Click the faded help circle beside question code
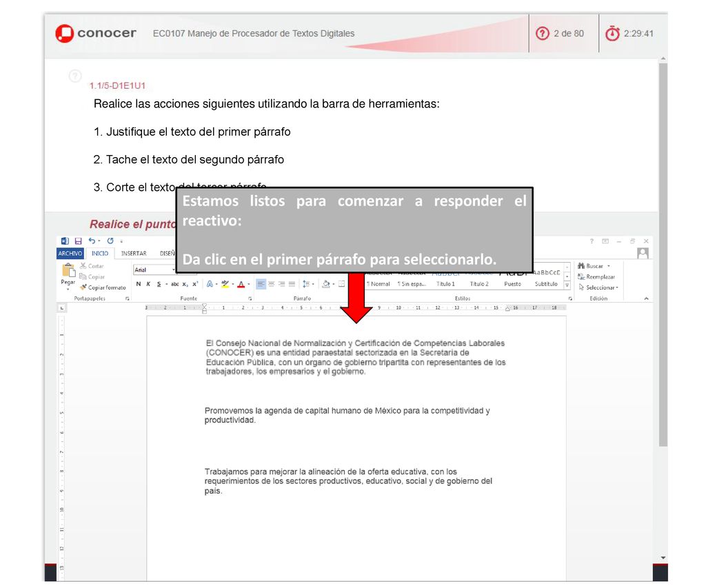The image size is (706, 588). pos(75,76)
